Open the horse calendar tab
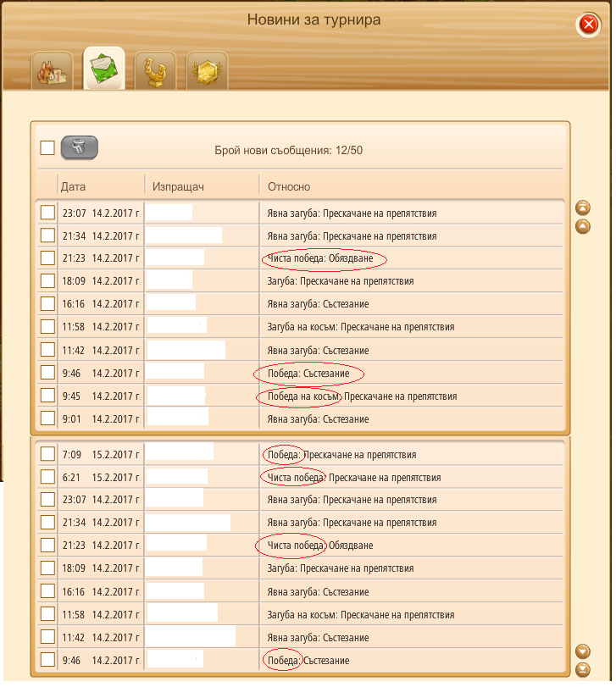The image size is (616, 687). tap(52, 71)
